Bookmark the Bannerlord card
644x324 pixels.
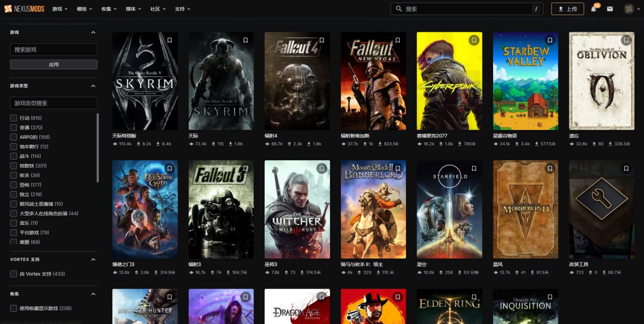397,168
